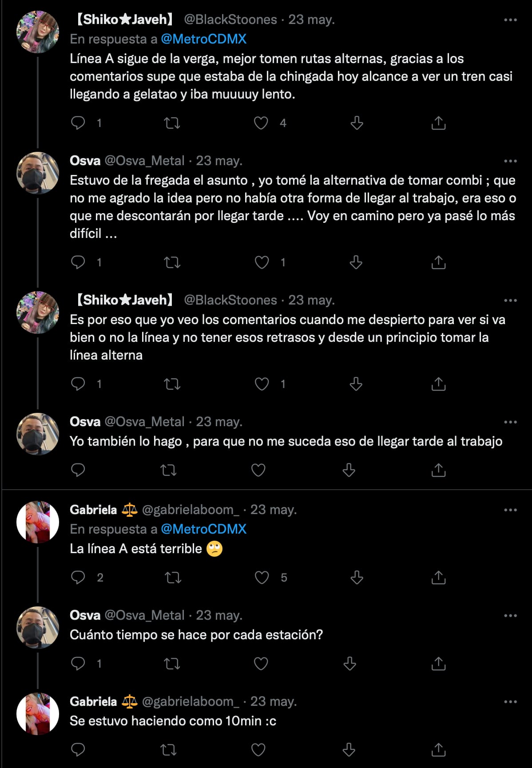Screen dimensions: 532x768
Task: Open Gabriela's profile from her name
Action: [x=93, y=510]
